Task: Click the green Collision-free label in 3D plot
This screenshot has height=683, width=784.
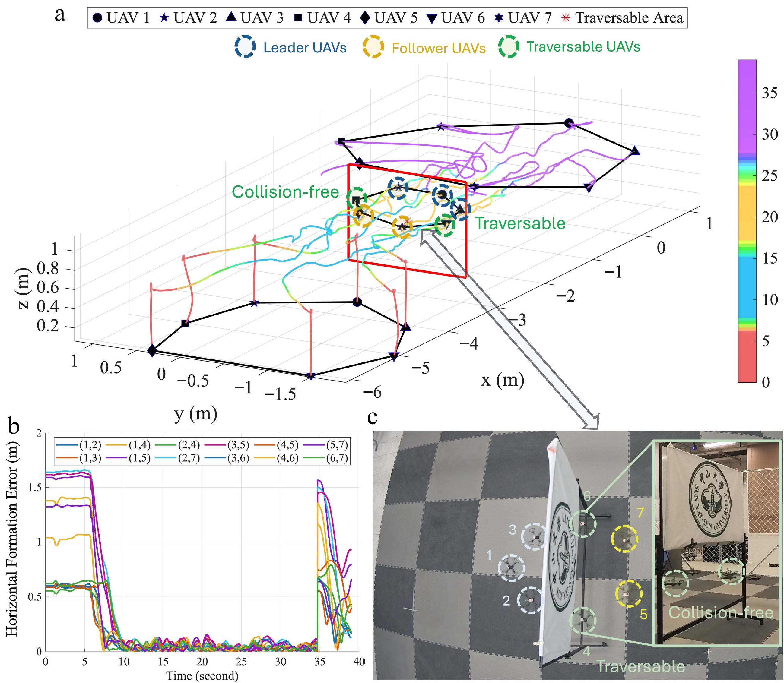Action: click(285, 192)
